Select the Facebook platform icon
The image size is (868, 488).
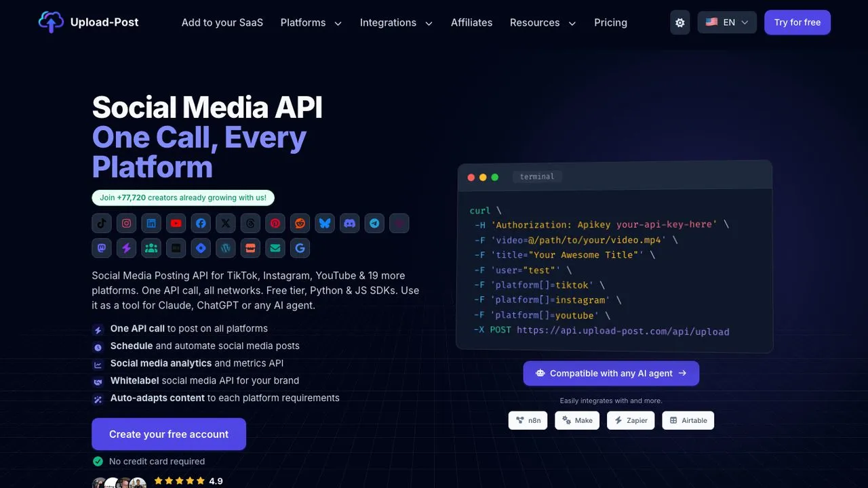tap(201, 223)
